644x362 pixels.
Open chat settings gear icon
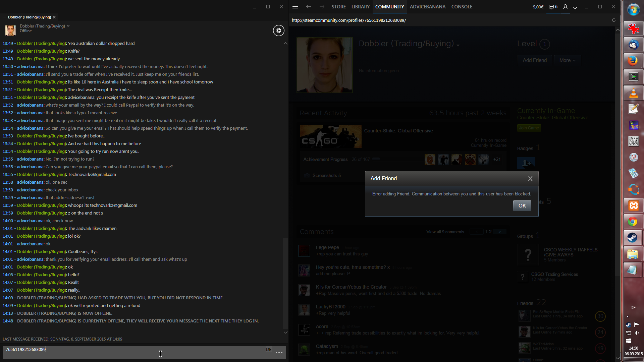pyautogui.click(x=278, y=31)
